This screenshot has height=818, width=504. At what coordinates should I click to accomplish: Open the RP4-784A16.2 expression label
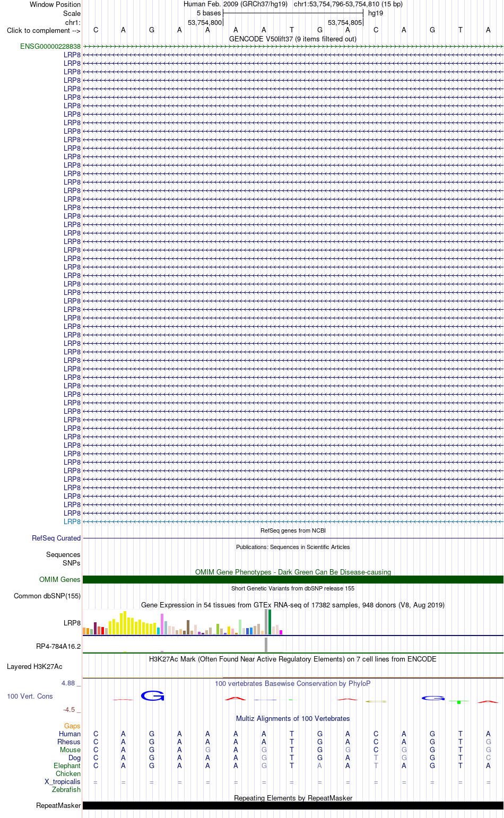58,646
